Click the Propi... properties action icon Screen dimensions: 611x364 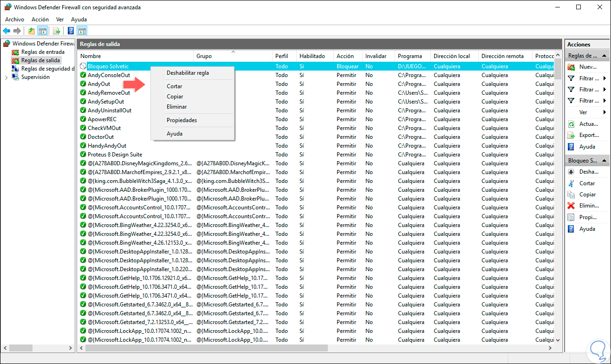(571, 217)
